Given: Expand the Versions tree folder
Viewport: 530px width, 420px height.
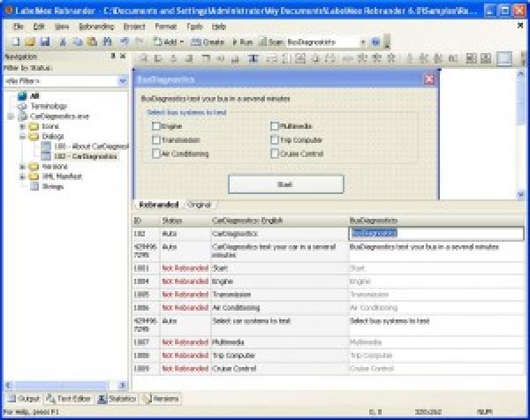Looking at the screenshot, I should coord(23,166).
